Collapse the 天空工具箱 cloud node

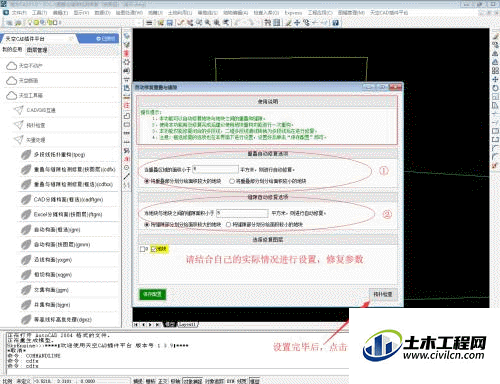(x=12, y=95)
